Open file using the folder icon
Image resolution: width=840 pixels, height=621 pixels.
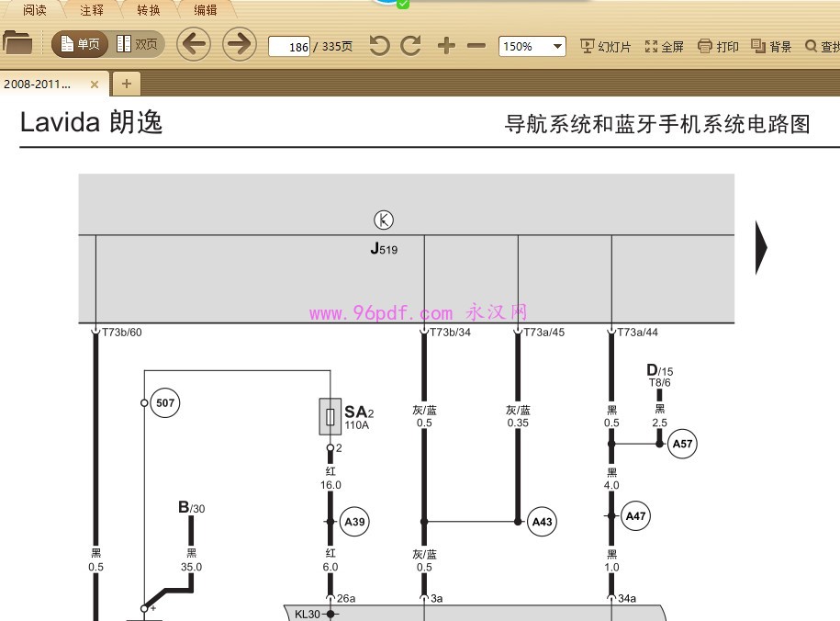tap(17, 43)
